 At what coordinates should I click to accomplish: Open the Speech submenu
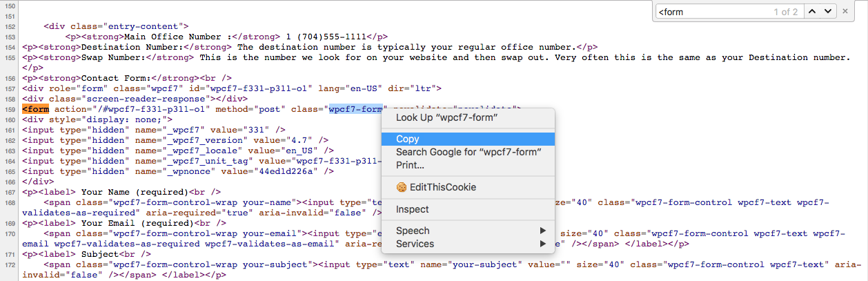pyautogui.click(x=468, y=231)
